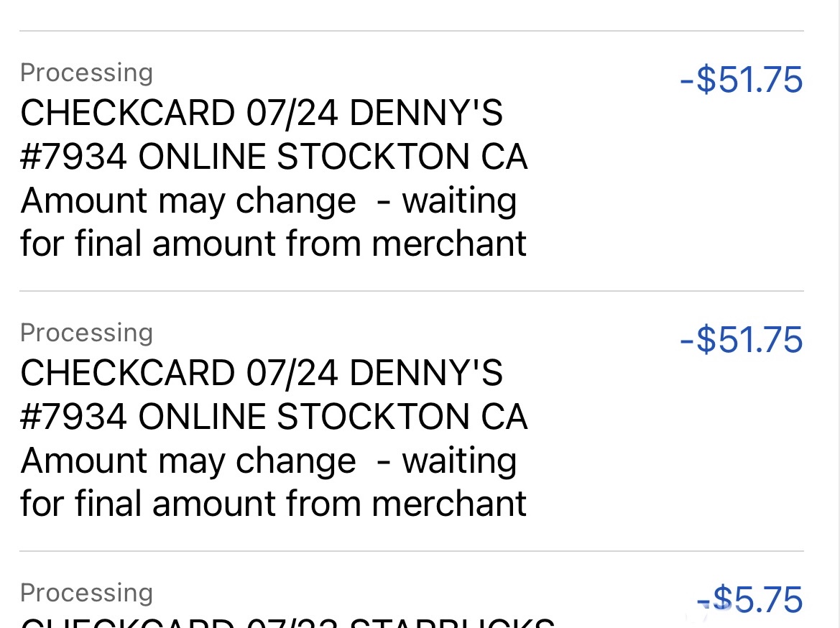Tap the word 'waiting' in the upper transaction

point(459,201)
